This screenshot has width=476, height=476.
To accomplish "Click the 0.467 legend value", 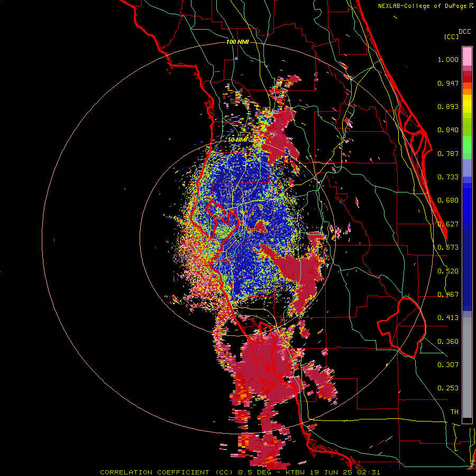I will tap(448, 295).
